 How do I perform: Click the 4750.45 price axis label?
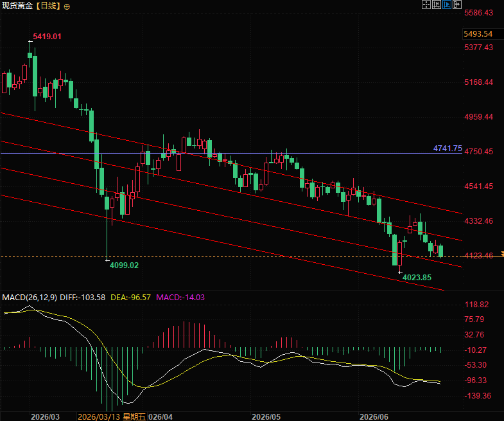pyautogui.click(x=478, y=151)
